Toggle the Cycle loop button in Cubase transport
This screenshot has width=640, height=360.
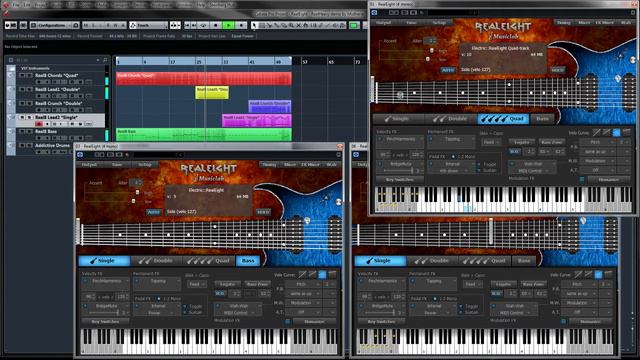[203, 25]
